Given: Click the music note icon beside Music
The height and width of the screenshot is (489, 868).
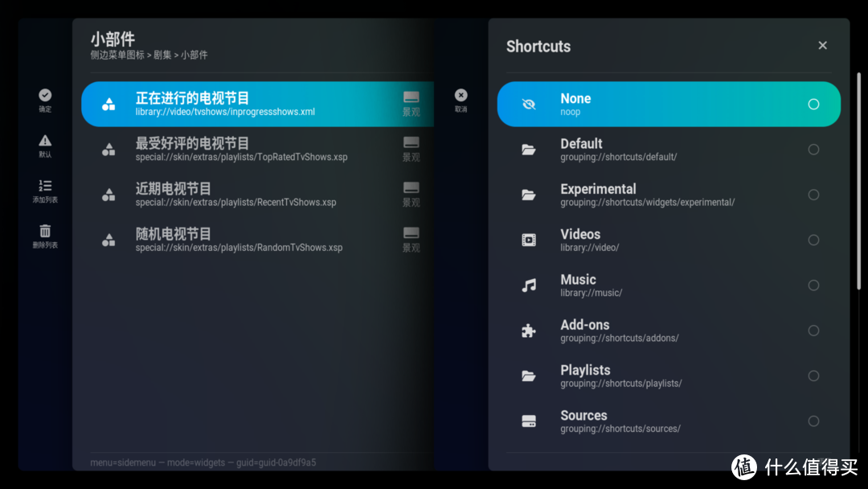Looking at the screenshot, I should click(529, 286).
